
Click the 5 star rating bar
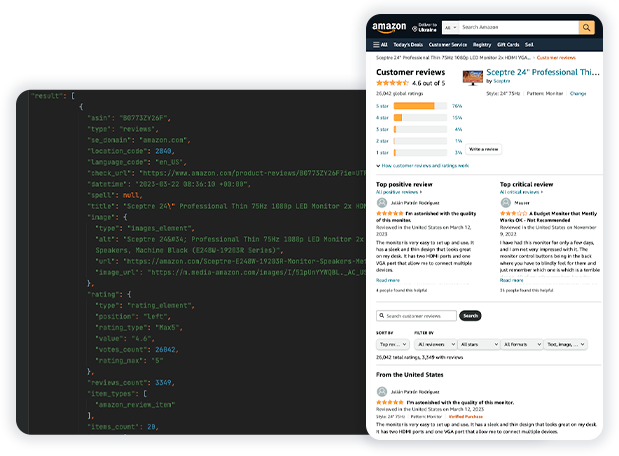pos(420,106)
